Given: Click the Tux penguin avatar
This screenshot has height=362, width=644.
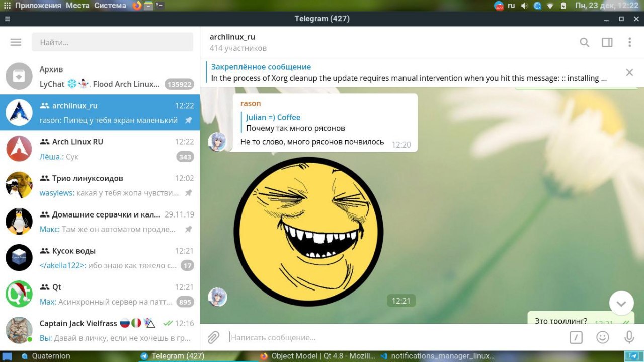Looking at the screenshot, I should 19,222.
